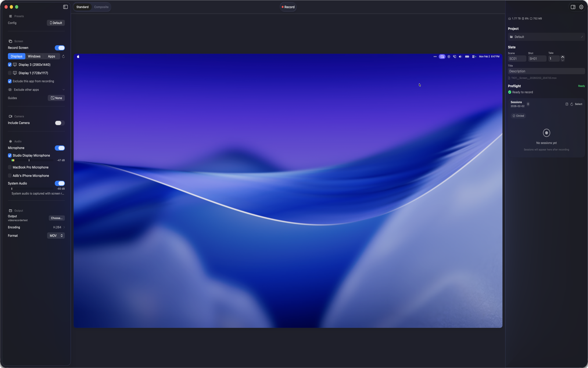Click the Apple menu in the preview
588x368 pixels.
pyautogui.click(x=78, y=57)
